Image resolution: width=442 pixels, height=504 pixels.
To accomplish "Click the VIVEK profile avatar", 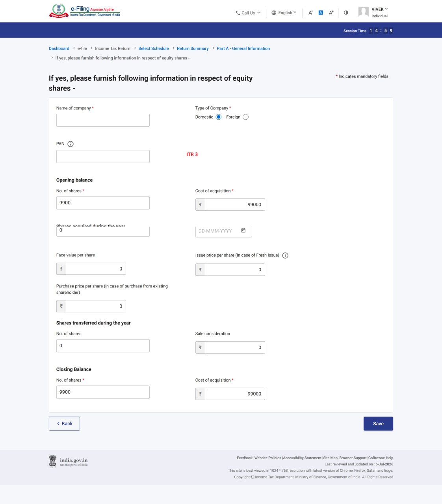I will coord(363,11).
